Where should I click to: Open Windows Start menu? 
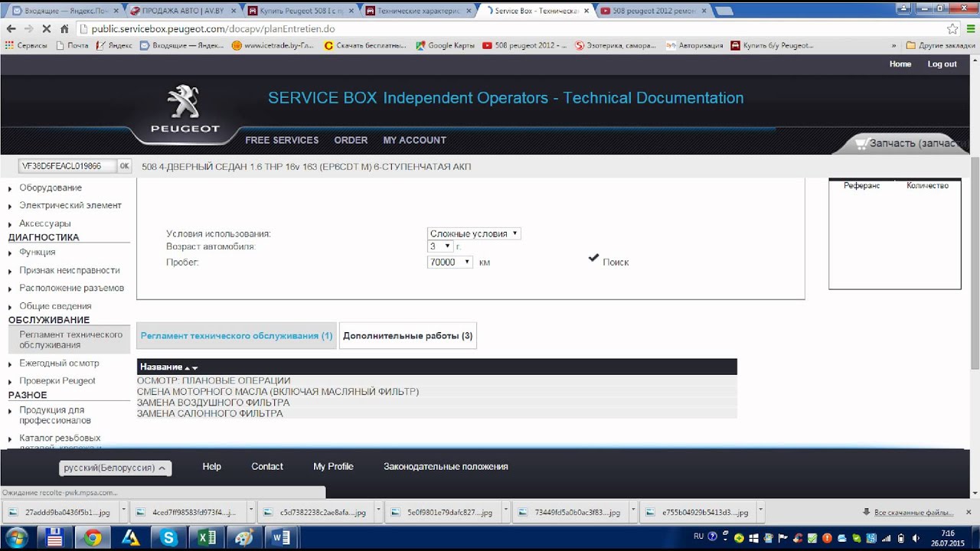[x=15, y=538]
